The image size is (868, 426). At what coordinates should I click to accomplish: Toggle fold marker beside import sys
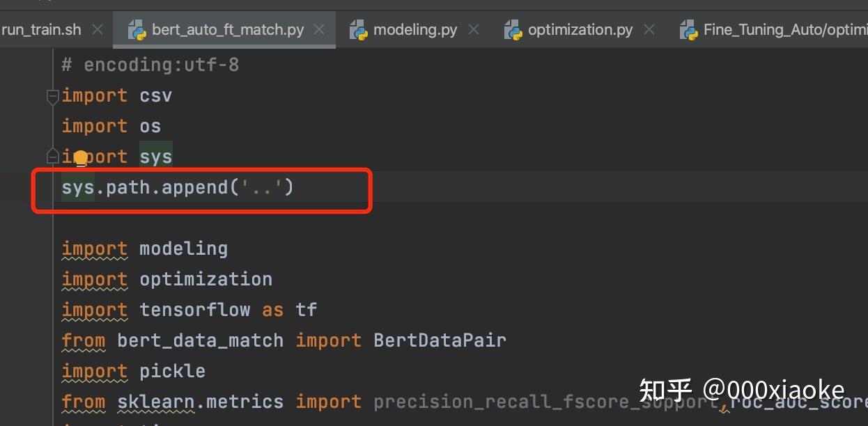tap(52, 155)
